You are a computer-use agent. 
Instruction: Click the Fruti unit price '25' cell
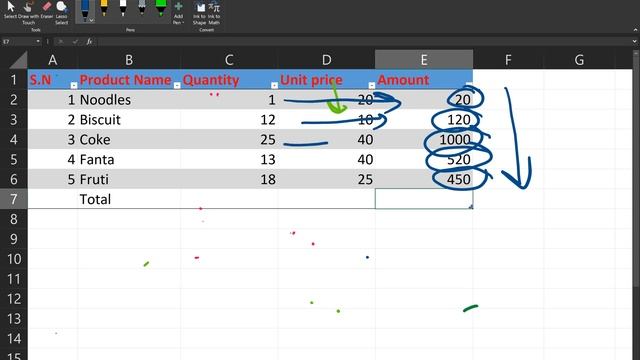pyautogui.click(x=327, y=179)
